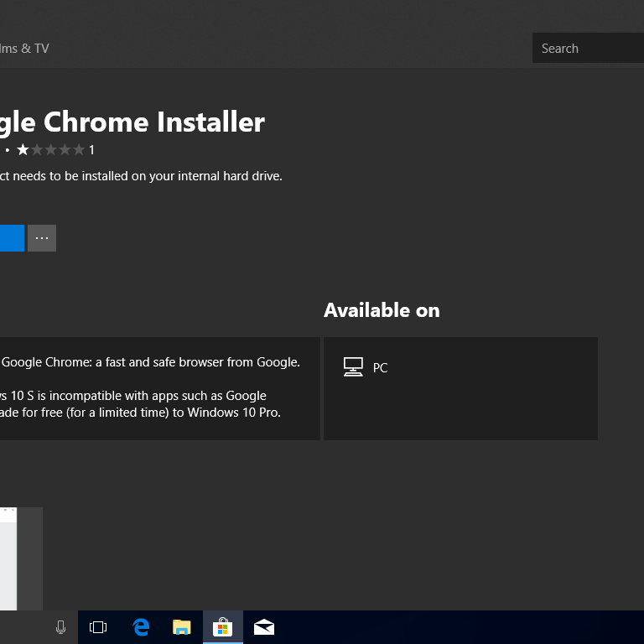Image resolution: width=644 pixels, height=644 pixels.
Task: Open File Explorer from the taskbar
Action: pos(181,627)
